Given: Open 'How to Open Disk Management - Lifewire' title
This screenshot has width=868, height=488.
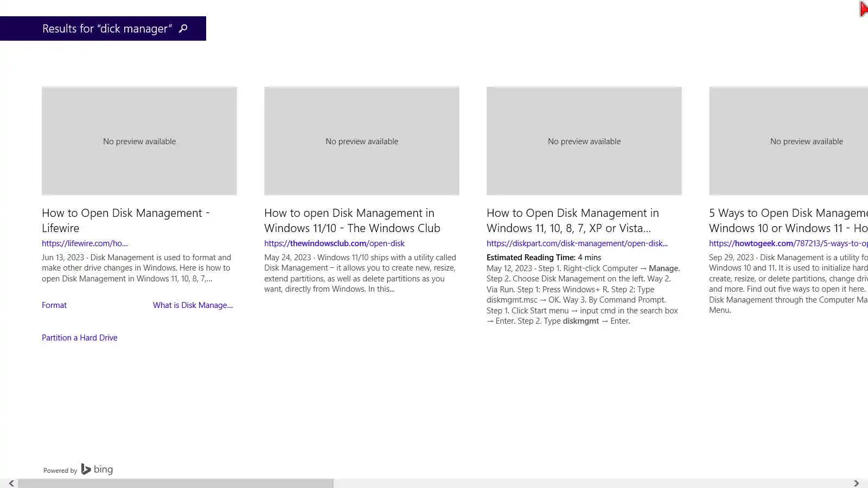Looking at the screenshot, I should point(126,221).
